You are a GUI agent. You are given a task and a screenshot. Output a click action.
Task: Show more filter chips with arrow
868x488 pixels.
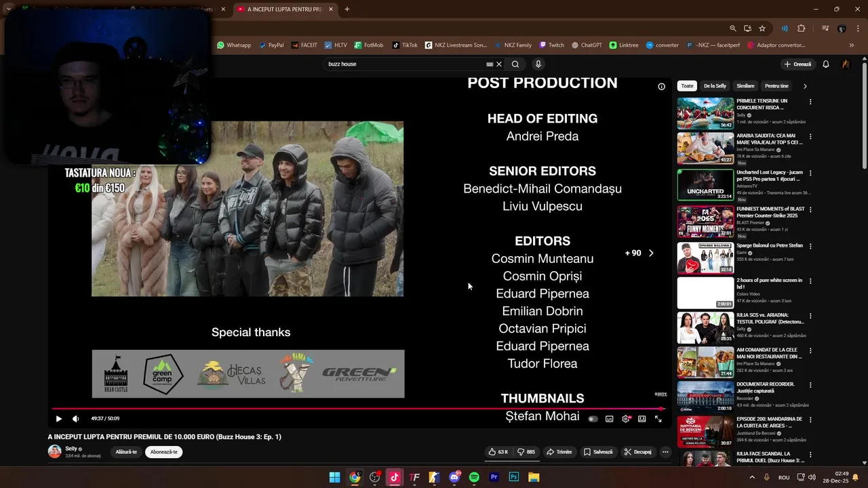tap(805, 86)
